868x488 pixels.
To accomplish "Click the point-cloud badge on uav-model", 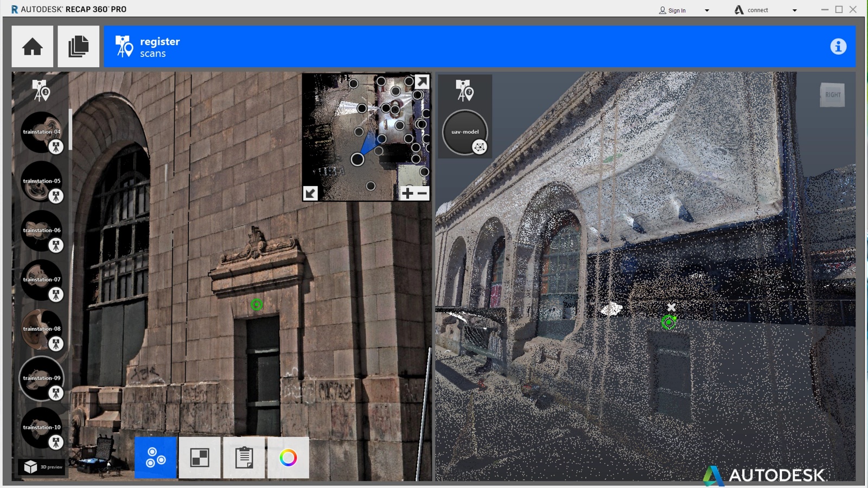I will coord(480,147).
